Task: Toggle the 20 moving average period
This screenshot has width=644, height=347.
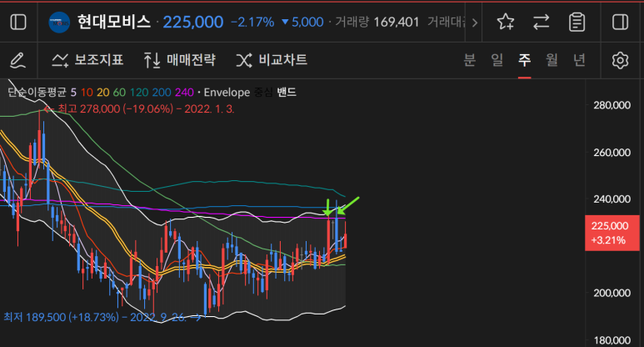Action: pyautogui.click(x=103, y=92)
